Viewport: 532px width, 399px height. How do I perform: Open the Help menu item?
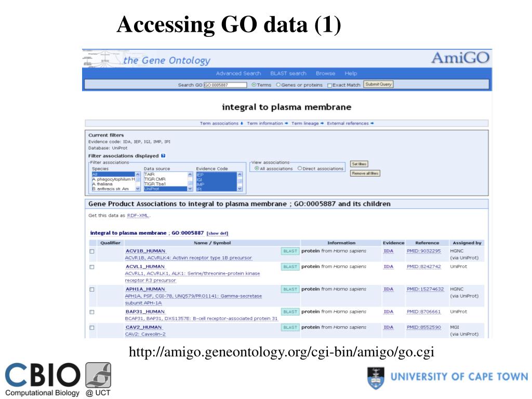pos(351,73)
